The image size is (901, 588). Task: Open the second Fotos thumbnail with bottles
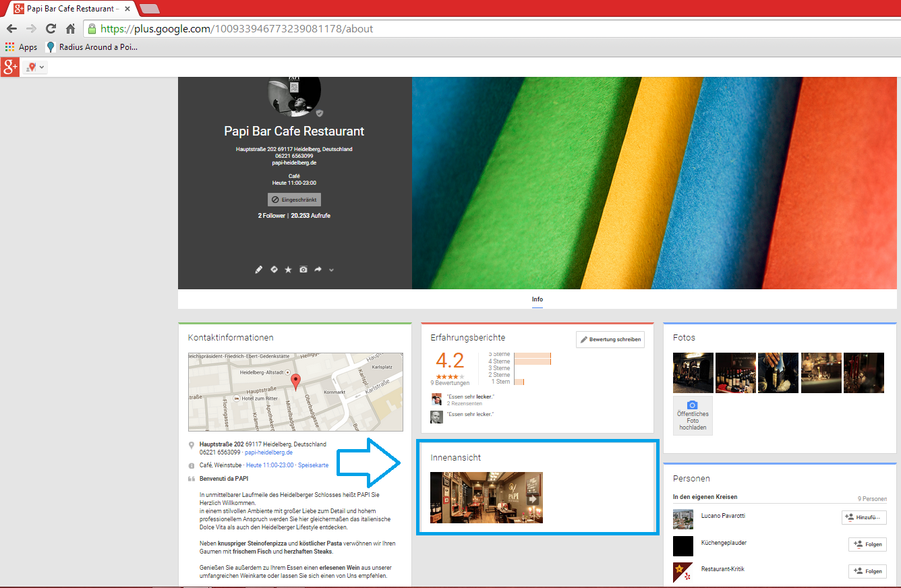736,373
